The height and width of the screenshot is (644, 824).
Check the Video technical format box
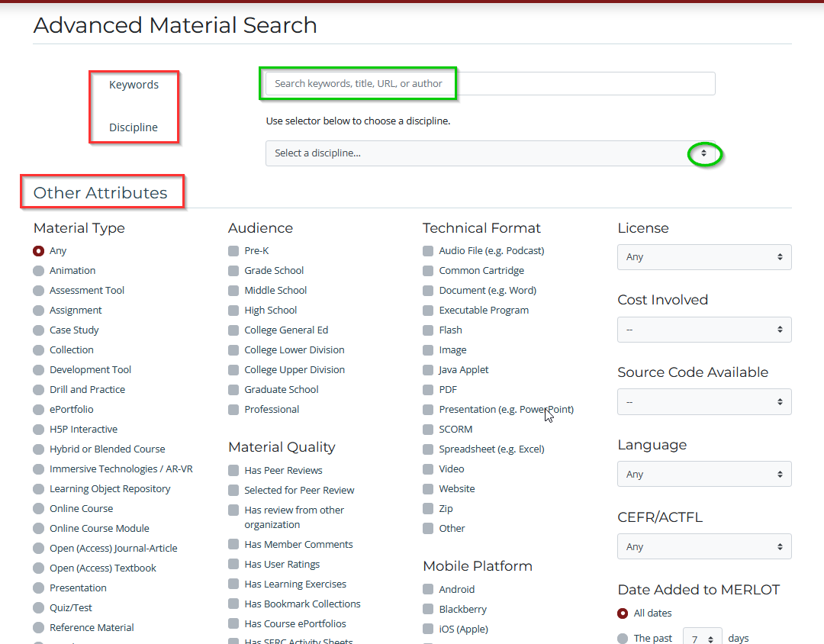pyautogui.click(x=428, y=469)
